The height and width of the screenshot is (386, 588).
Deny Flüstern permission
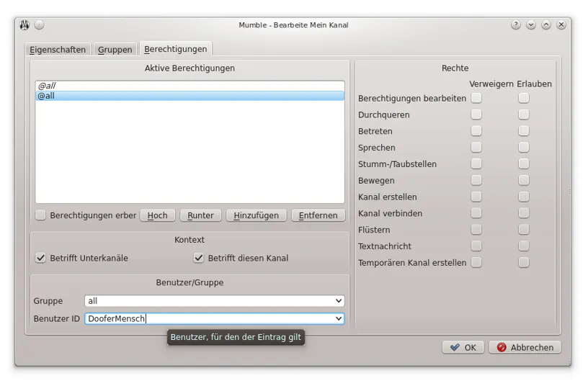(x=476, y=229)
